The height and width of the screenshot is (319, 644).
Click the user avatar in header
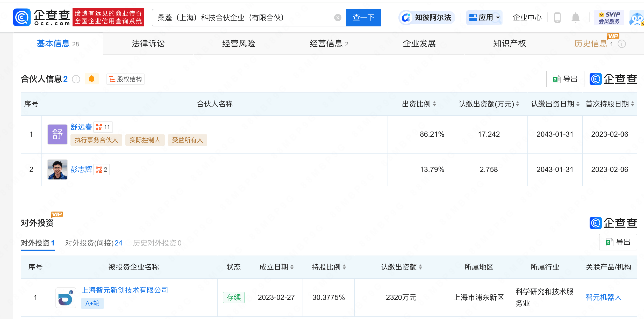(x=637, y=18)
